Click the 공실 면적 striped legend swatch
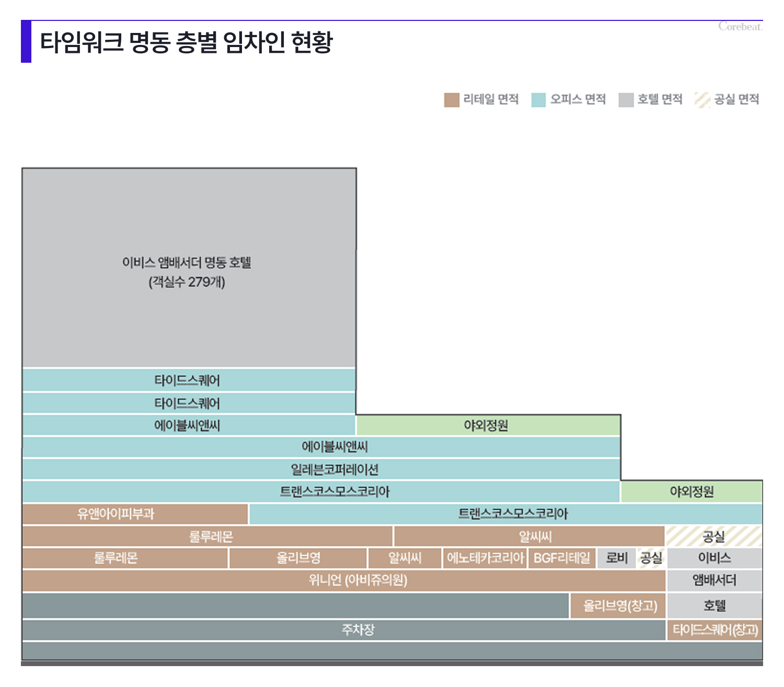The width and height of the screenshot is (784, 687). click(702, 100)
